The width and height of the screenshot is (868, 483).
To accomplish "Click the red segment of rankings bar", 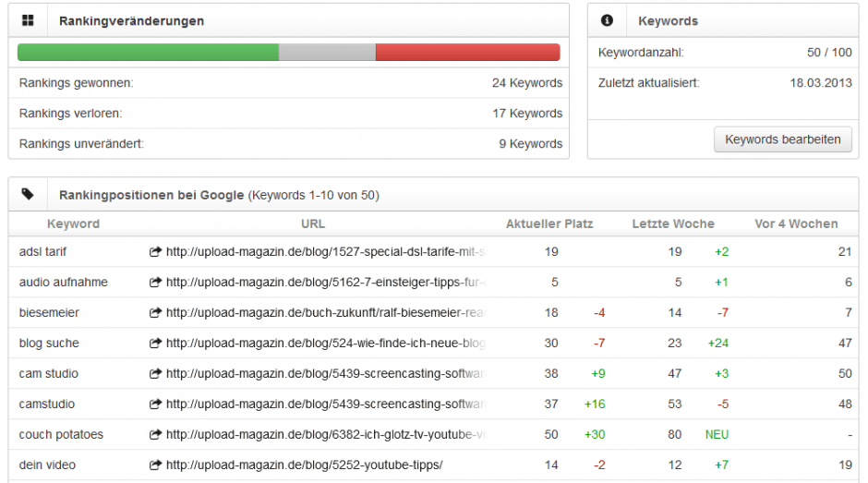I will 467,53.
